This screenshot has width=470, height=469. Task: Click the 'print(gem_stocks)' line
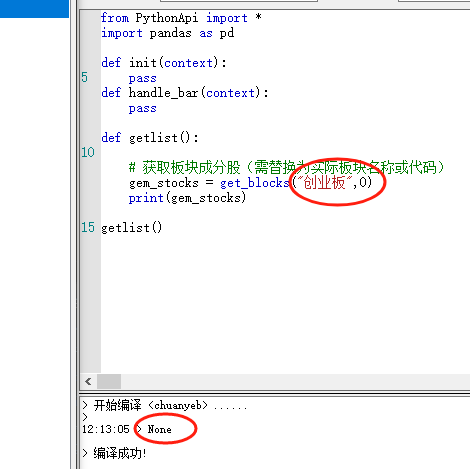(x=187, y=198)
